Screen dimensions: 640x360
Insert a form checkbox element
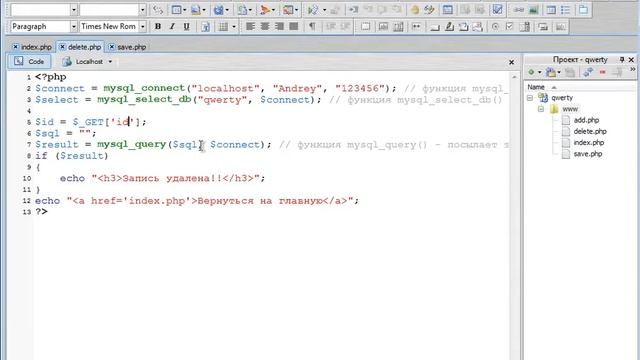pos(509,27)
